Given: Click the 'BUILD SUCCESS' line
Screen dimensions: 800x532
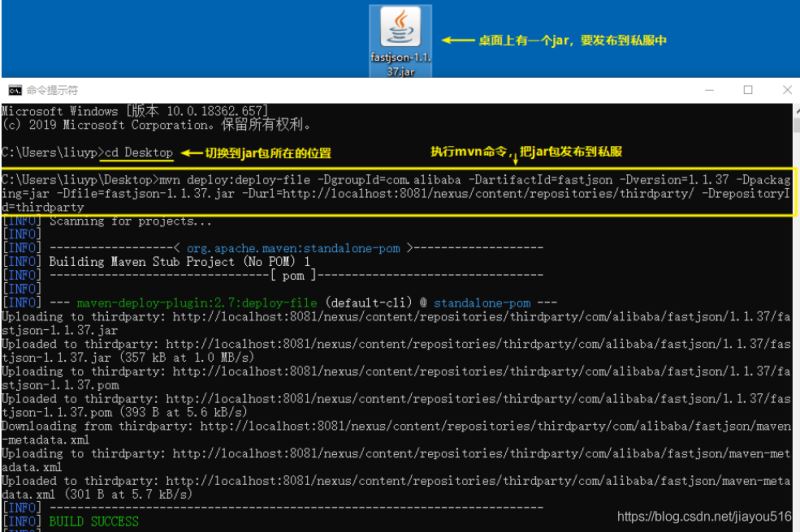Looking at the screenshot, I should [x=94, y=521].
